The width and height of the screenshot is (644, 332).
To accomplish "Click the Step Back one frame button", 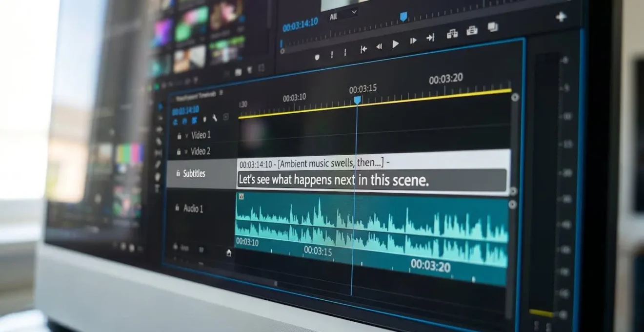I will (379, 47).
